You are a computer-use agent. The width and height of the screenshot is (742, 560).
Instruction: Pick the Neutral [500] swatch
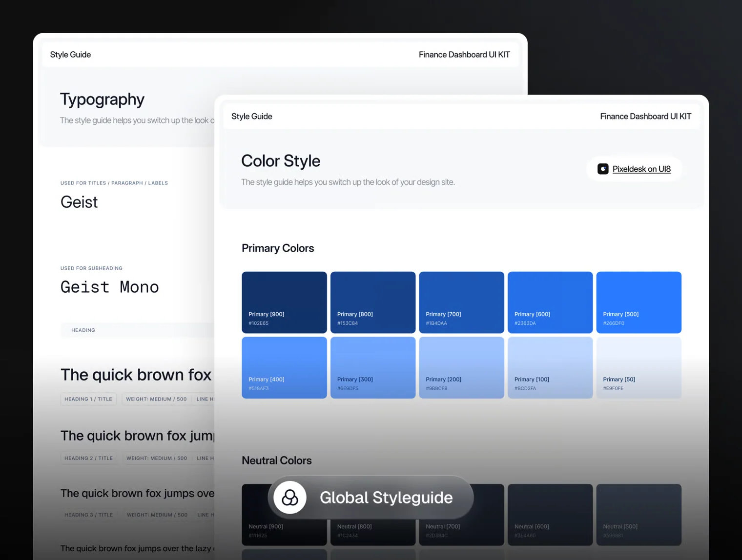point(639,515)
